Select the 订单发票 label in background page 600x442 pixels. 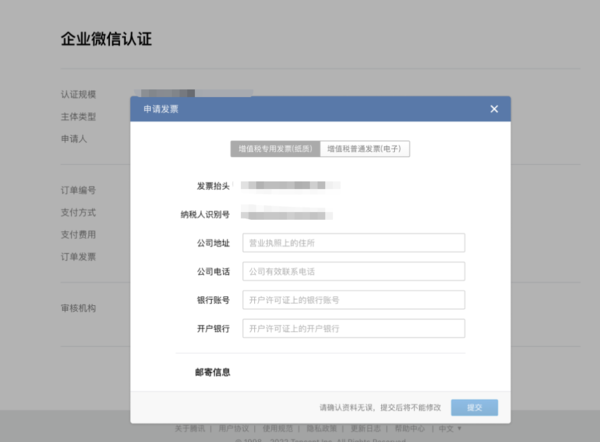tap(78, 256)
